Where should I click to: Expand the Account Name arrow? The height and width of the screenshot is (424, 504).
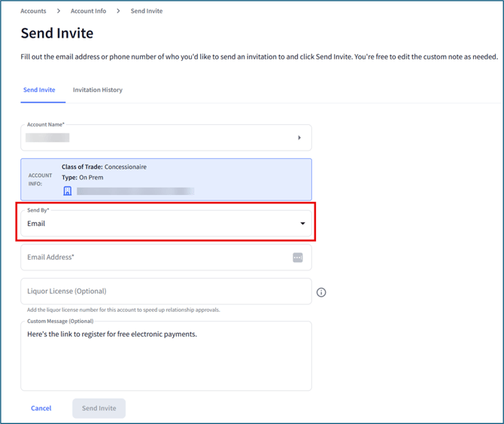pyautogui.click(x=299, y=138)
